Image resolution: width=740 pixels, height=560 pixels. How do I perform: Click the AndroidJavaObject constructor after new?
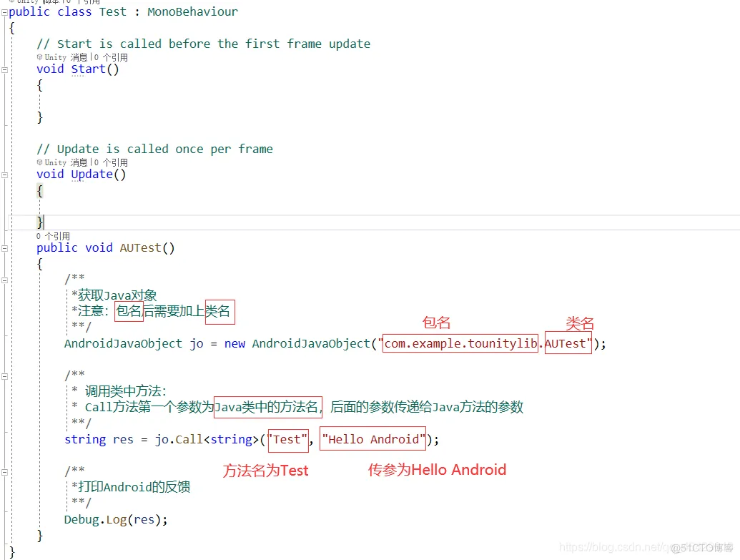[311, 344]
